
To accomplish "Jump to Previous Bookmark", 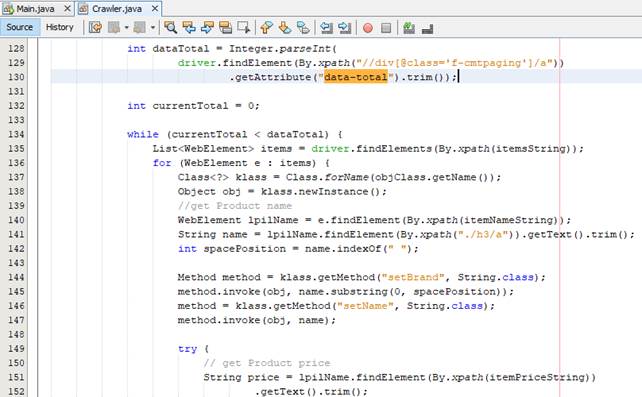I will (x=266, y=27).
